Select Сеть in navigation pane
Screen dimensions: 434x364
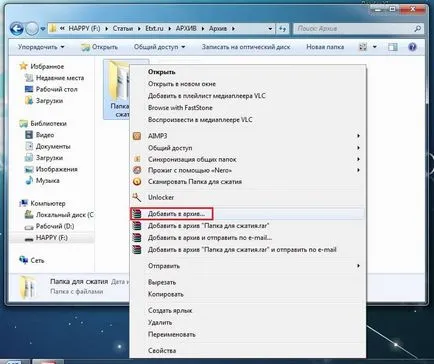click(x=32, y=260)
